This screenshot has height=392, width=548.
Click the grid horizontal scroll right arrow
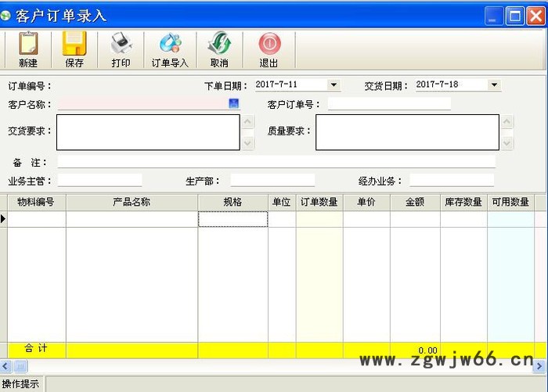pos(539,366)
